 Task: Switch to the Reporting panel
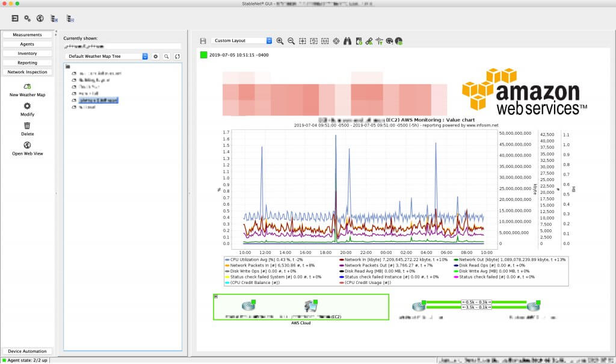(26, 62)
